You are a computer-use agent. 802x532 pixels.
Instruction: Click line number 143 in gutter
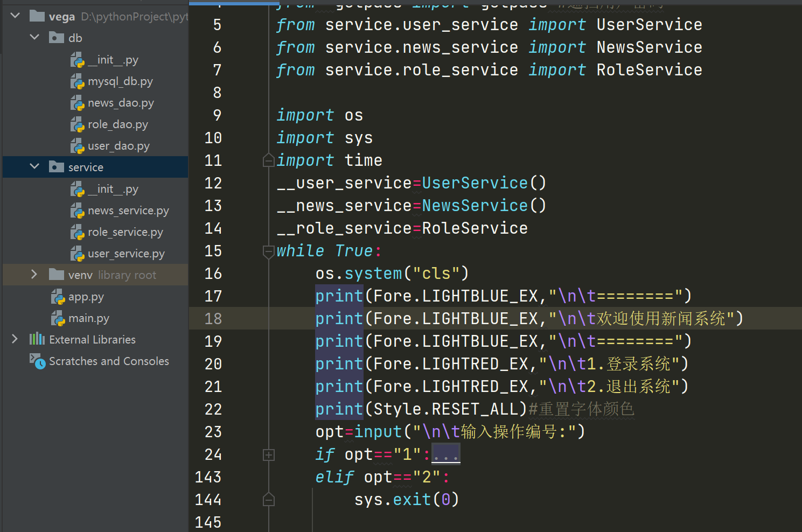click(208, 477)
